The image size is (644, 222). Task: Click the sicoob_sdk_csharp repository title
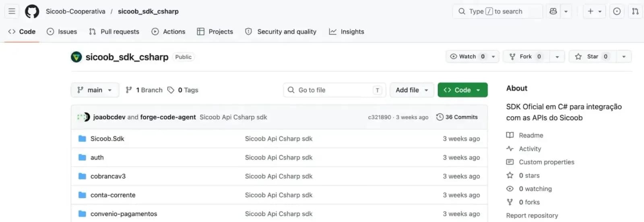click(x=127, y=57)
